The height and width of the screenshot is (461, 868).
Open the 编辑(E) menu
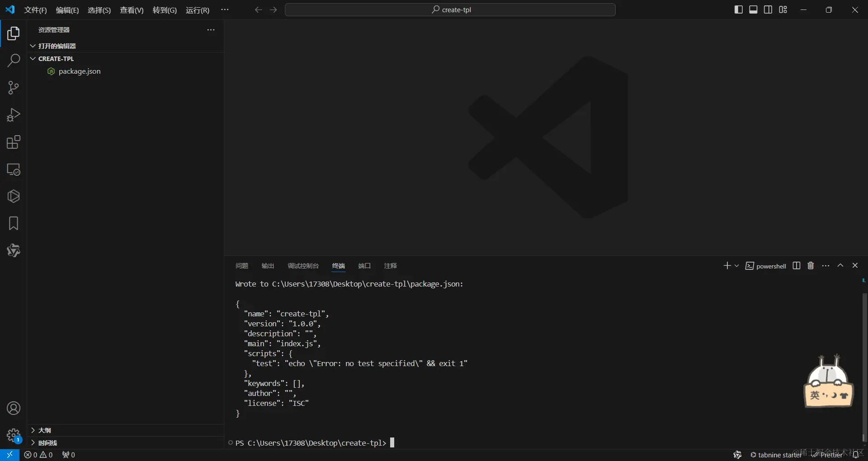coord(67,10)
